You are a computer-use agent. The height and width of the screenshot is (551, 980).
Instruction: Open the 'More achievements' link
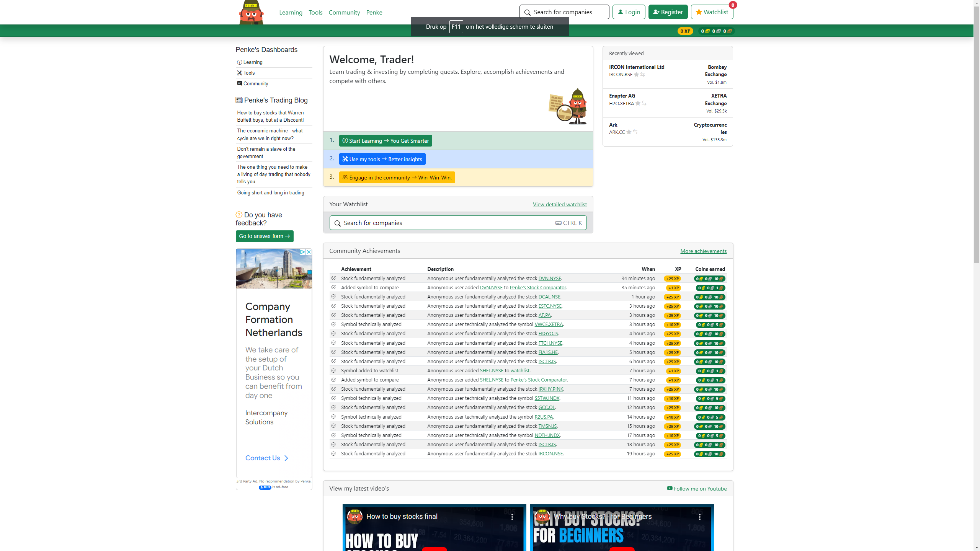pyautogui.click(x=703, y=251)
